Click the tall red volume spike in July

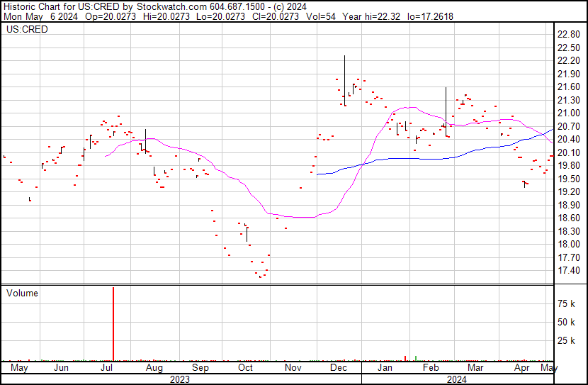tap(113, 323)
